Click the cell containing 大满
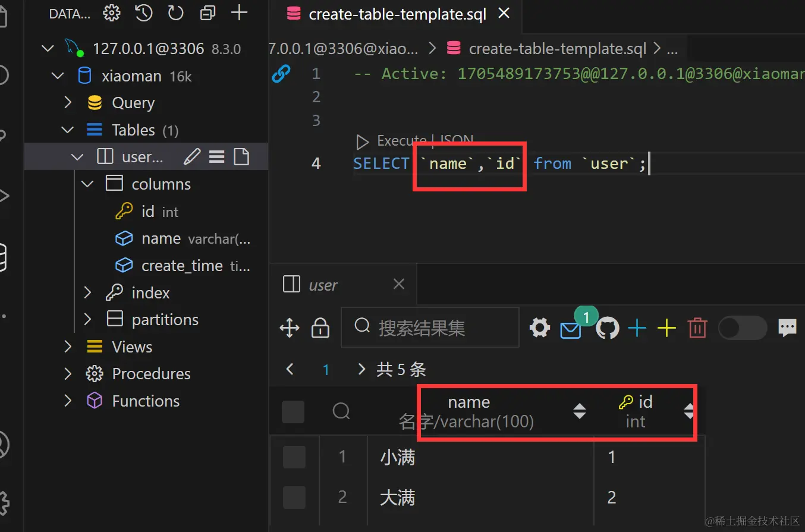 click(x=480, y=498)
